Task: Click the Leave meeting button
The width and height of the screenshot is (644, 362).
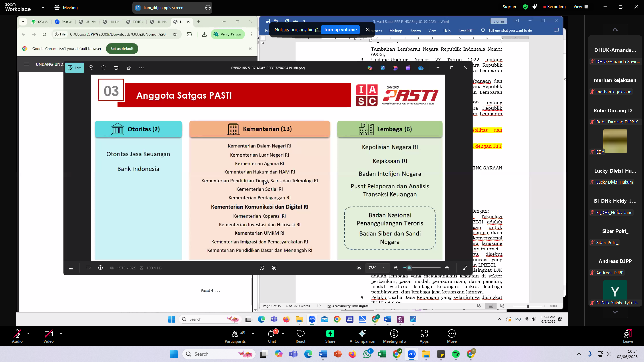Action: (x=628, y=336)
